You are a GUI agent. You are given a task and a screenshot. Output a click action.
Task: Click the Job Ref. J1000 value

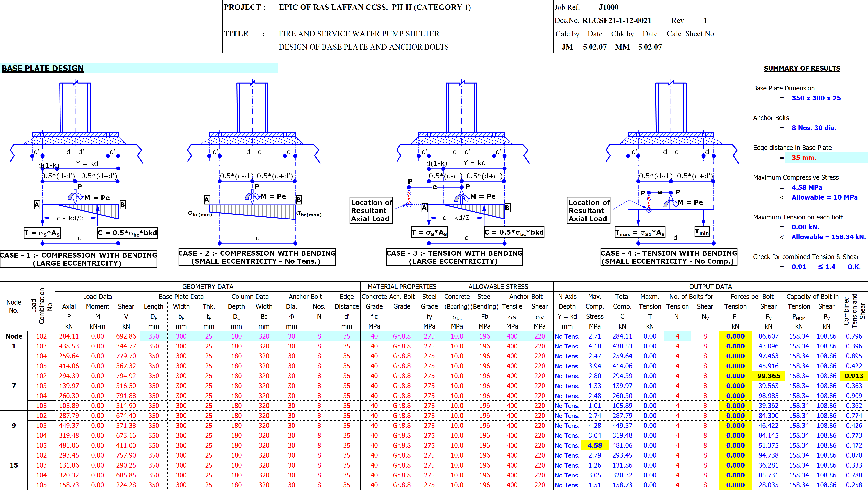pos(609,7)
